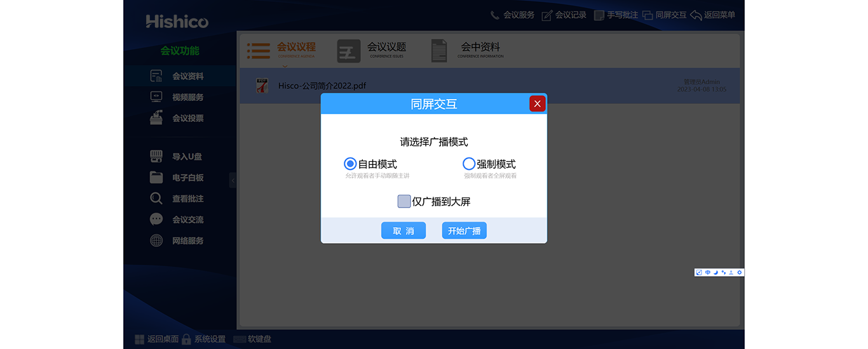The width and height of the screenshot is (868, 349).
Task: Open 视频服务 video service icon
Action: pos(156,97)
